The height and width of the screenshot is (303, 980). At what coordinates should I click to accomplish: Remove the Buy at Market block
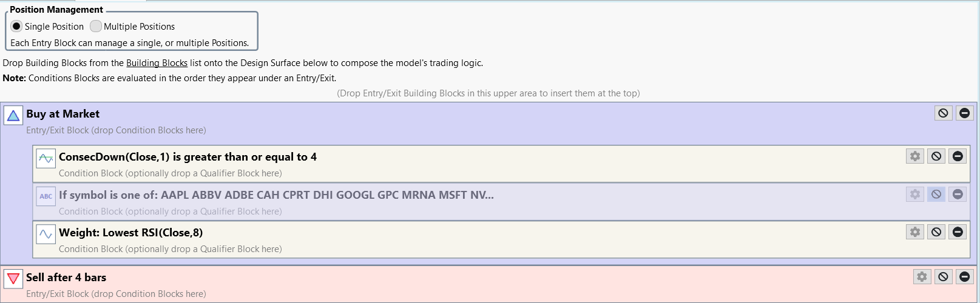click(964, 113)
